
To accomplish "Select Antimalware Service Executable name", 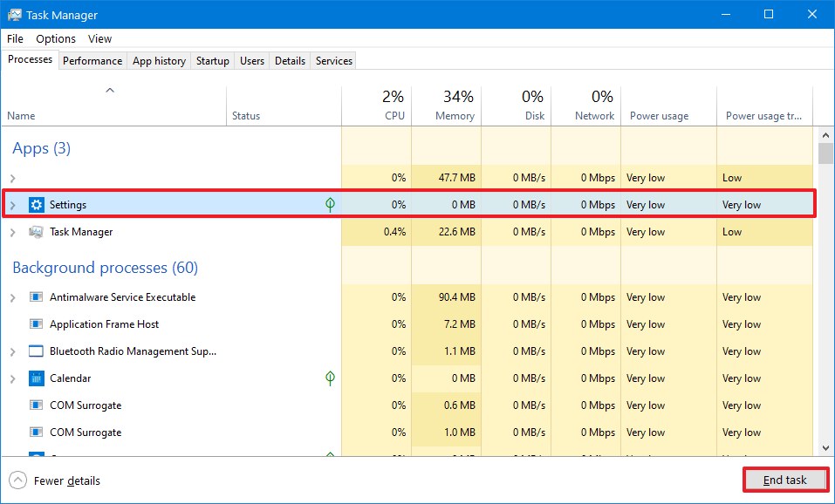I will coord(122,297).
